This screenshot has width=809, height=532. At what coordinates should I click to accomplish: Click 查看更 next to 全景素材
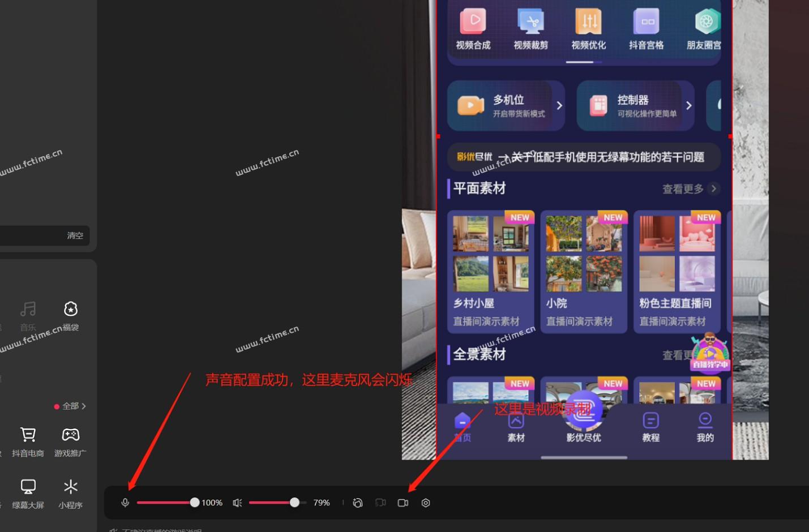point(677,355)
